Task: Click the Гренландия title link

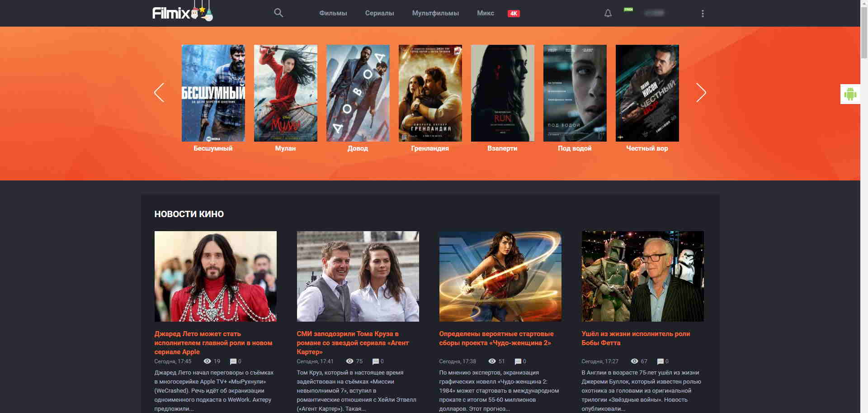Action: click(x=430, y=148)
